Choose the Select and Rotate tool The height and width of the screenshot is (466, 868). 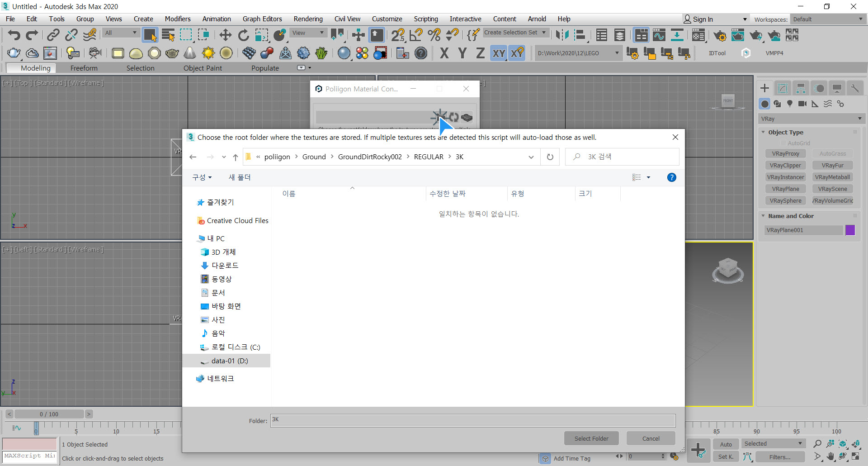tap(243, 35)
